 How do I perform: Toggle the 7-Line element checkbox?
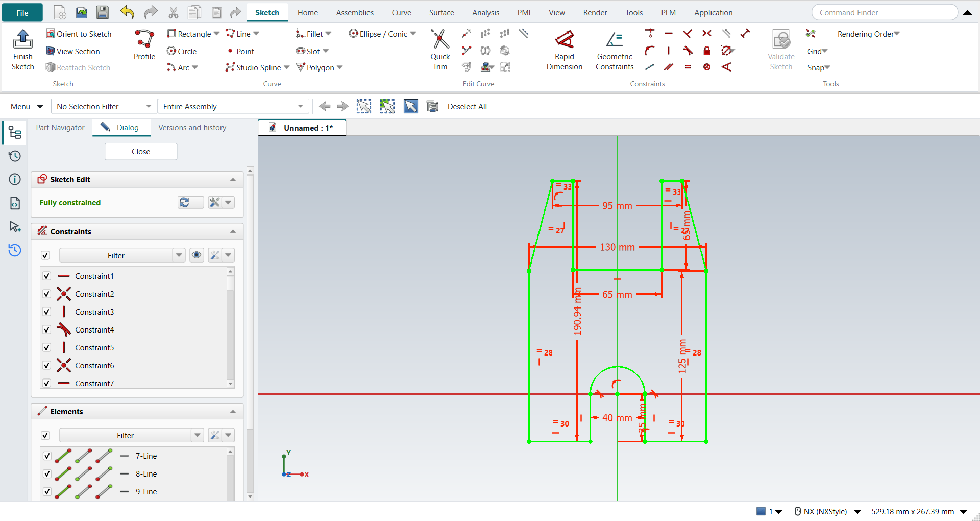(x=47, y=456)
